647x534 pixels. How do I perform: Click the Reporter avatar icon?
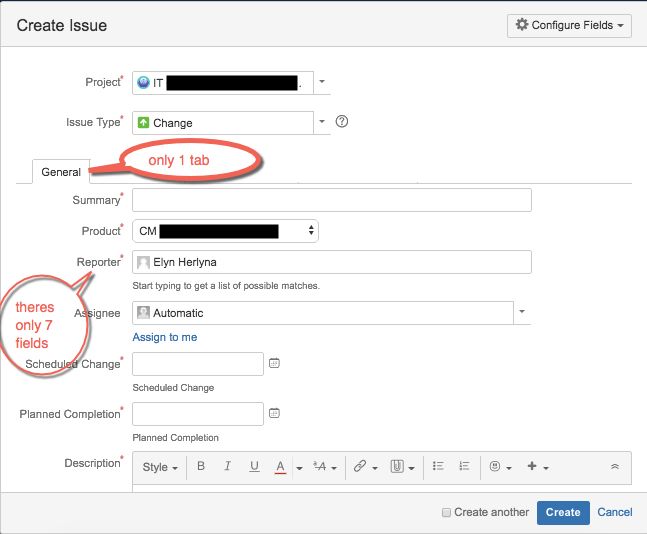tap(143, 262)
